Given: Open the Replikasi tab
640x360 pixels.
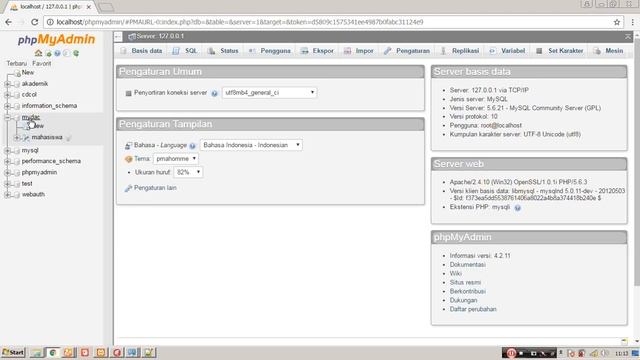Looking at the screenshot, I should 460,51.
